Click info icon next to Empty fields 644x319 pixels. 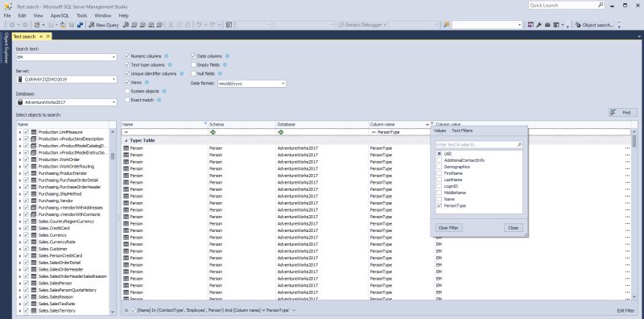click(225, 64)
